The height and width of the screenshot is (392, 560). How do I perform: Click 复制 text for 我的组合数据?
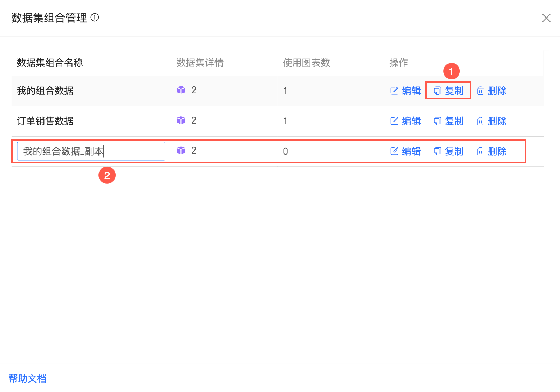(454, 91)
